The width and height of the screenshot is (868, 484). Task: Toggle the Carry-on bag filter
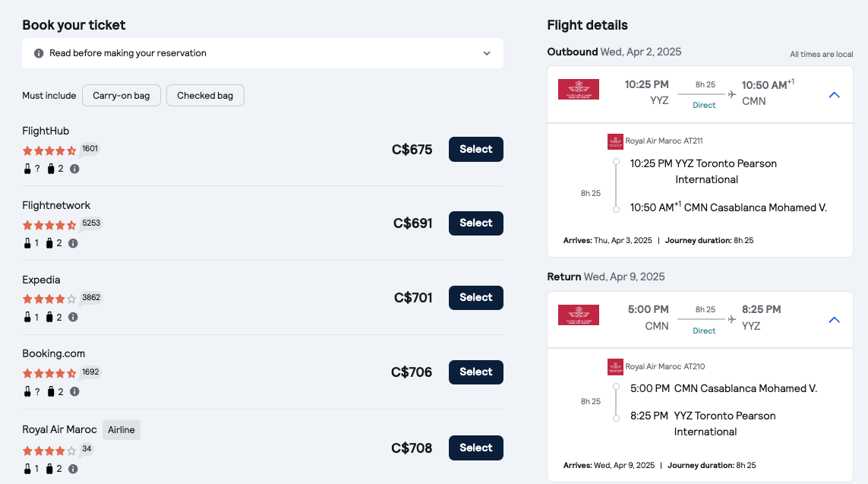pos(122,95)
